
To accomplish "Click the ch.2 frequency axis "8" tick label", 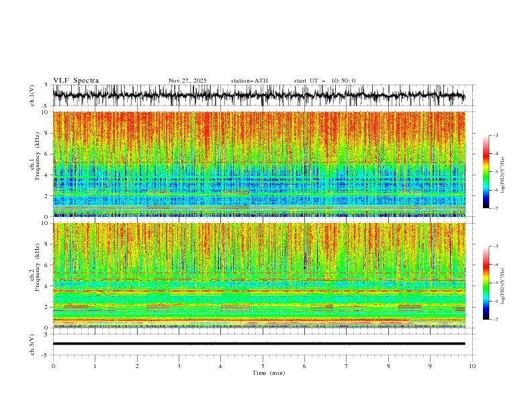I will coord(47,244).
